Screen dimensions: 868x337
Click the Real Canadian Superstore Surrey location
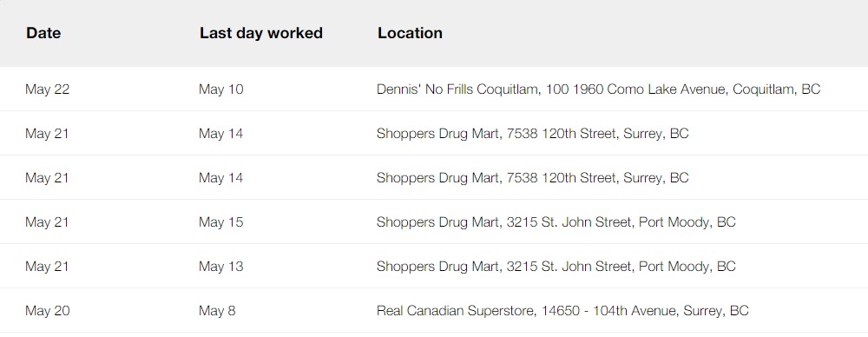click(x=562, y=311)
